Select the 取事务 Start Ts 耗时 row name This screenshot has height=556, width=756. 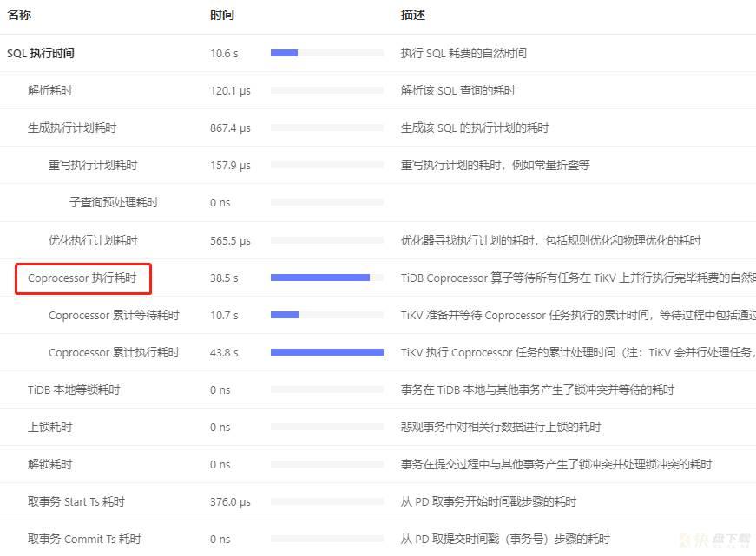point(76,501)
